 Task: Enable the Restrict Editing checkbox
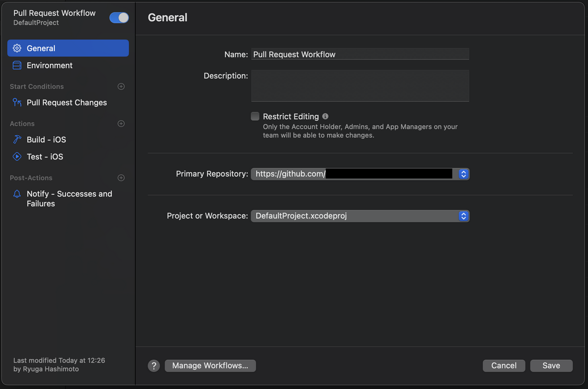(x=255, y=116)
